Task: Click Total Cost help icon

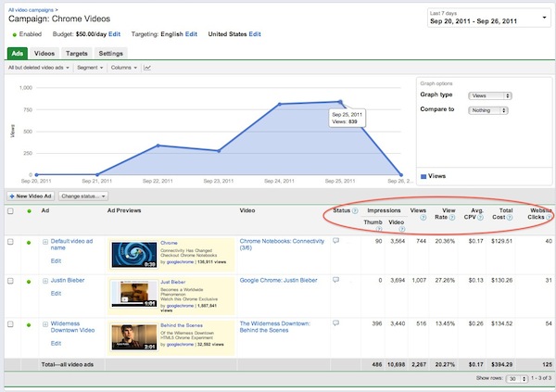Action: click(510, 218)
